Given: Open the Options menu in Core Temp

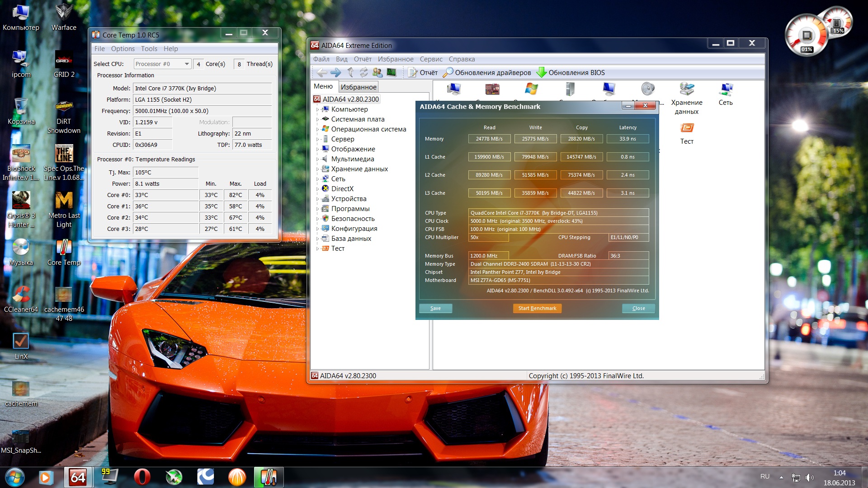Looking at the screenshot, I should [x=123, y=49].
